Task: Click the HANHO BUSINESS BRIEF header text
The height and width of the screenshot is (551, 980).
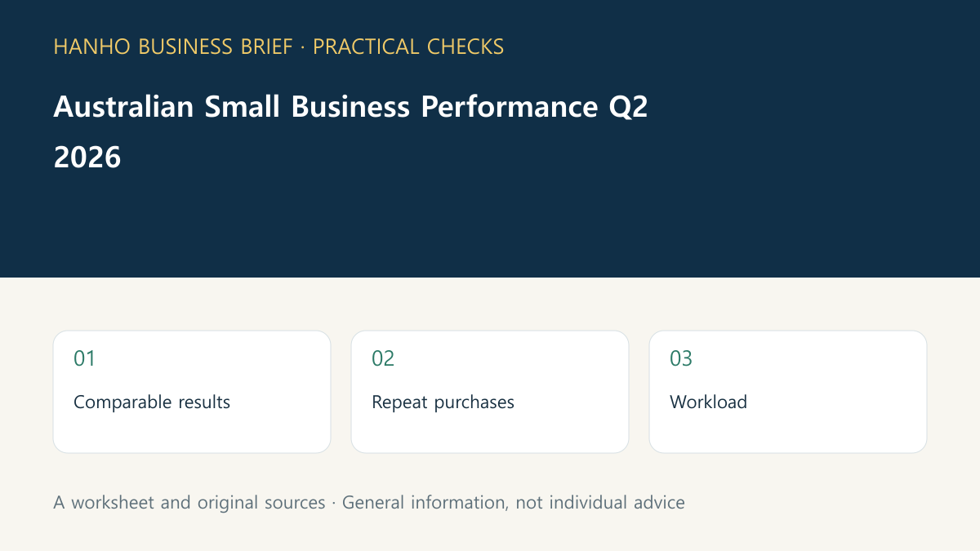Action: pos(172,47)
